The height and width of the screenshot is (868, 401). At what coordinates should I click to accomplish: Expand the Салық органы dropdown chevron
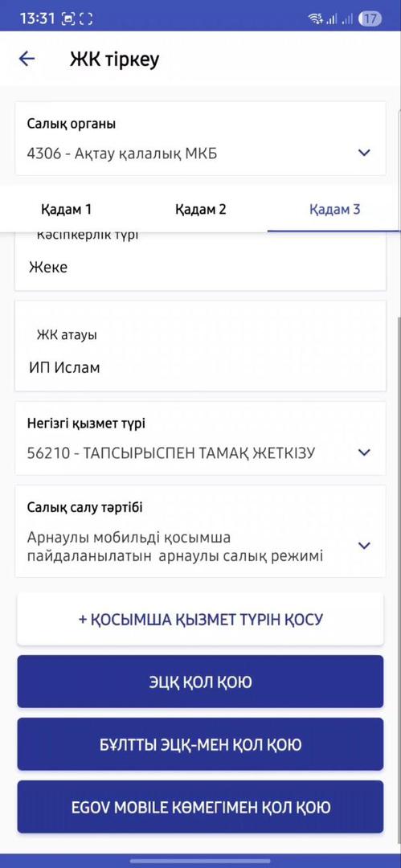[364, 153]
